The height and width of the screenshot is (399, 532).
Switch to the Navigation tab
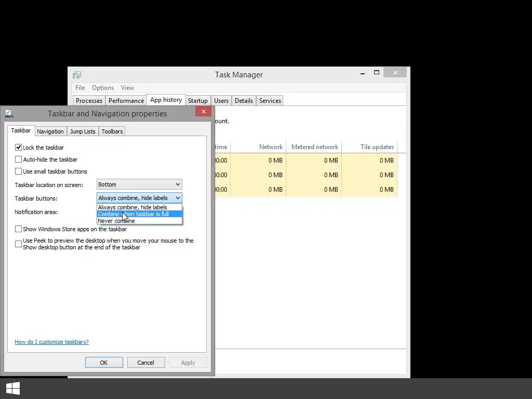(x=50, y=131)
